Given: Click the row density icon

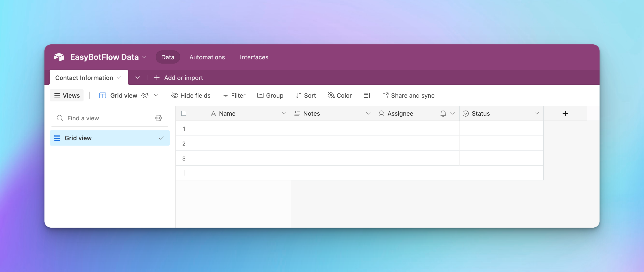Looking at the screenshot, I should [367, 95].
